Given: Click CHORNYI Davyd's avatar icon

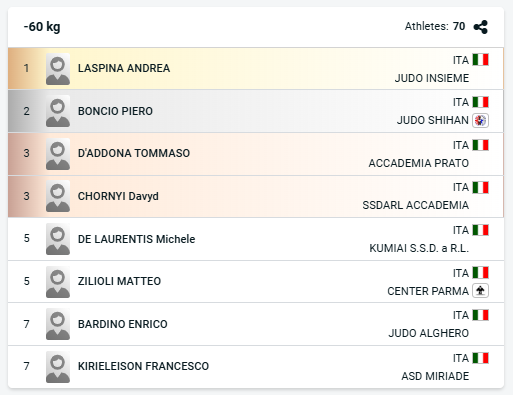Looking at the screenshot, I should coord(58,196).
